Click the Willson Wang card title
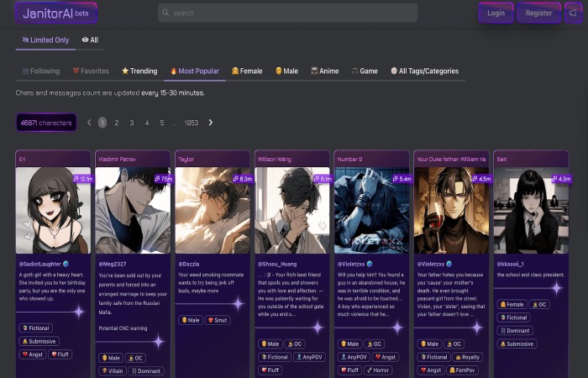The image size is (588, 378). pyautogui.click(x=275, y=159)
